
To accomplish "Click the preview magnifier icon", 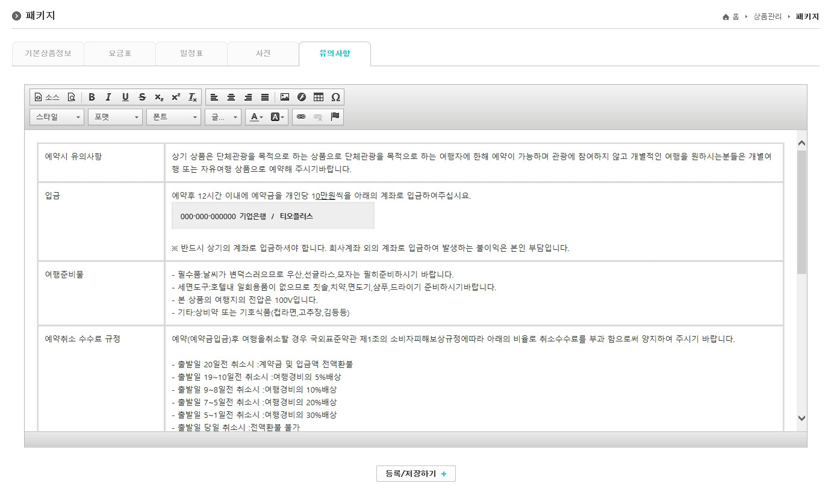I will tap(72, 97).
